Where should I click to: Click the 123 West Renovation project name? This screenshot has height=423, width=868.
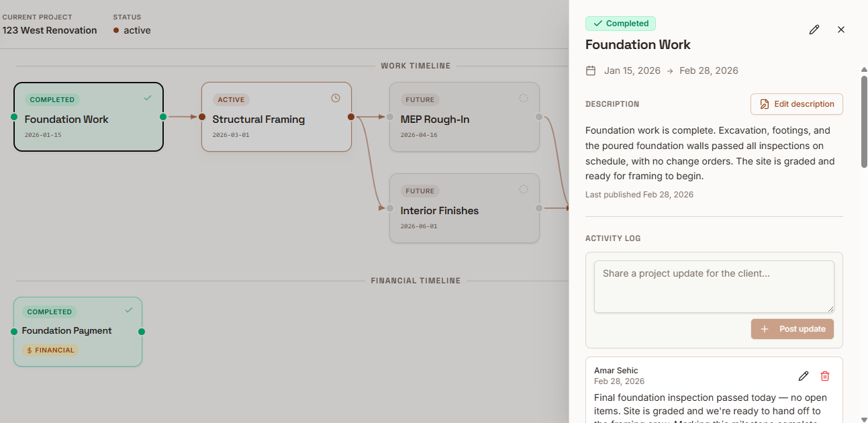[x=50, y=30]
